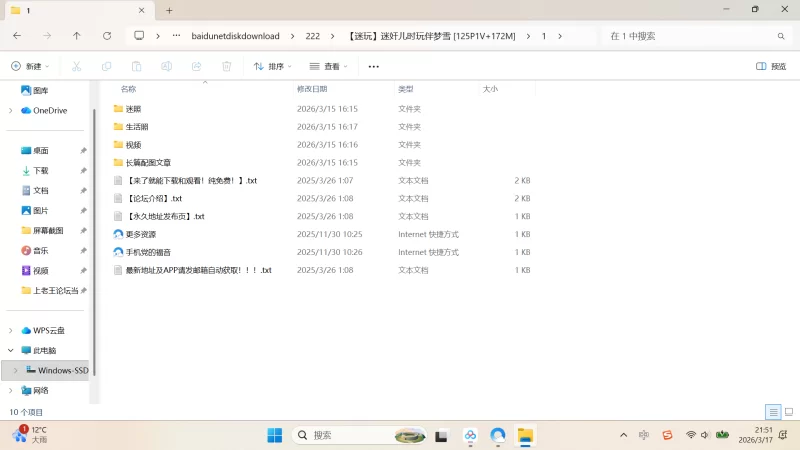
Task: Open the See more (three dots) toolbar menu
Action: (x=373, y=67)
